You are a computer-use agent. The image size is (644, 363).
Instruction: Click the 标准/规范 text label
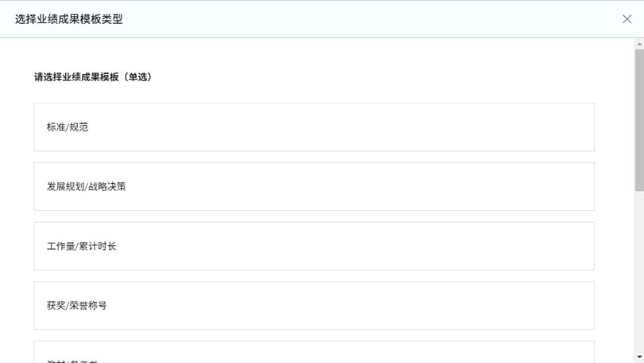pyautogui.click(x=68, y=127)
